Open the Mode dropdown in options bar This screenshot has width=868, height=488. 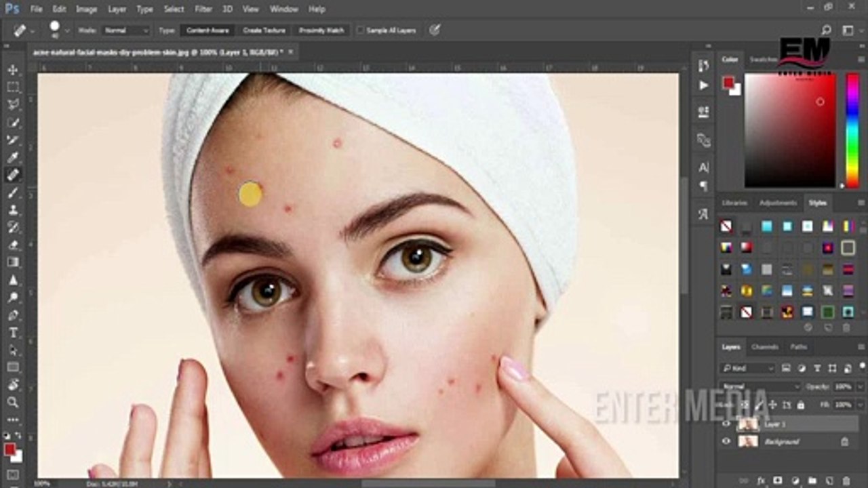(125, 30)
